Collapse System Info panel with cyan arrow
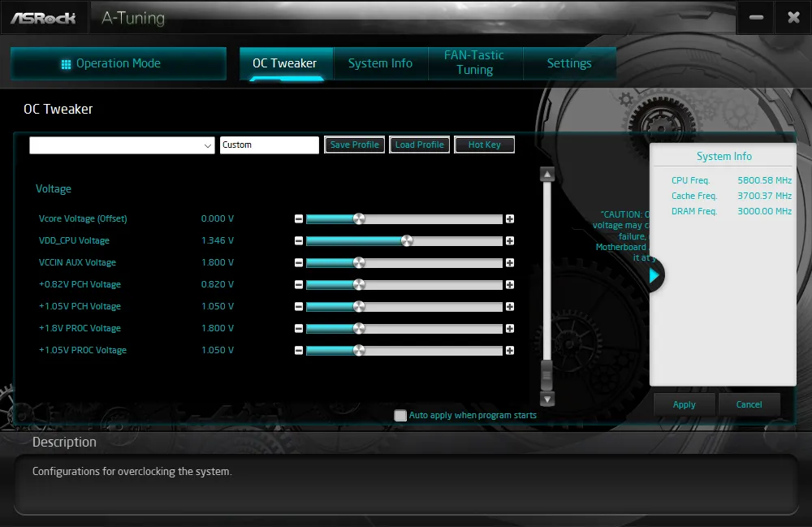This screenshot has height=527, width=812. pyautogui.click(x=654, y=275)
